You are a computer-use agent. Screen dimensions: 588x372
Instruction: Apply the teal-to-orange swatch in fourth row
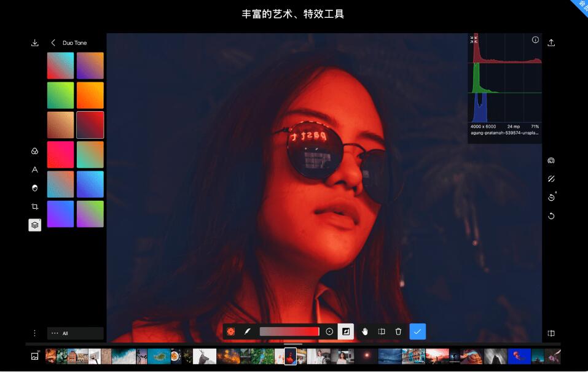(x=90, y=155)
